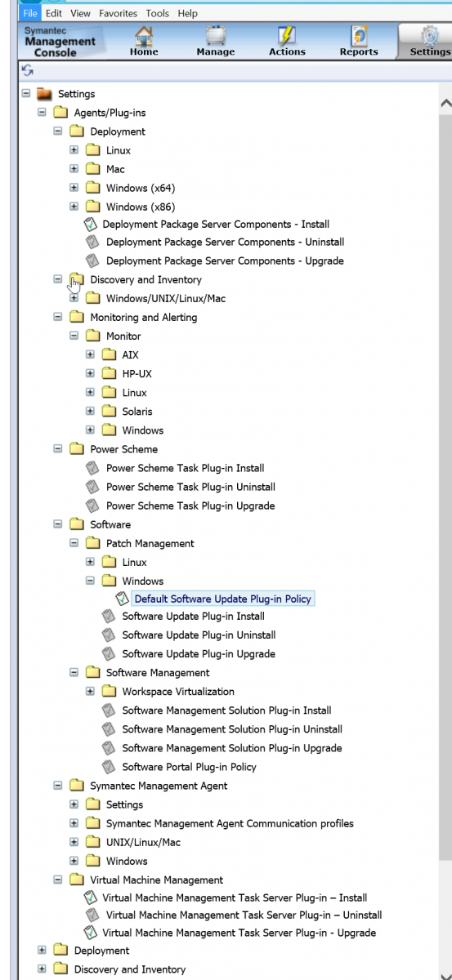Click the Patch Management folder icon

93,543
